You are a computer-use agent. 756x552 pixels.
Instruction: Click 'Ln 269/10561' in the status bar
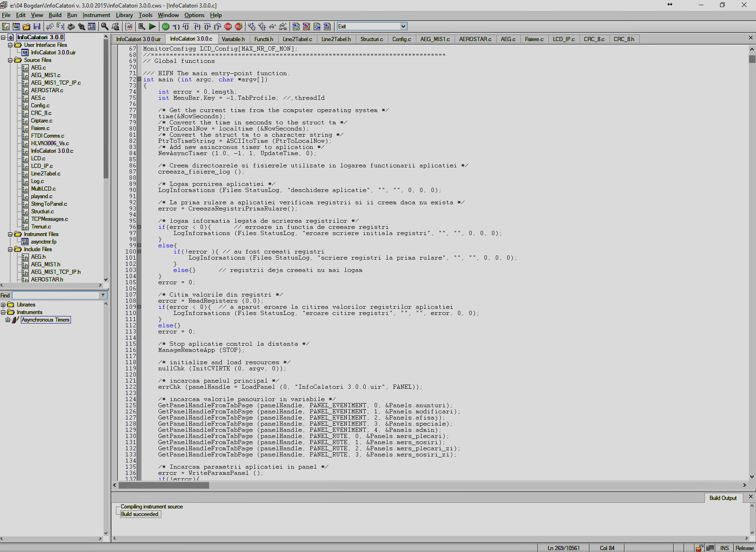563,548
